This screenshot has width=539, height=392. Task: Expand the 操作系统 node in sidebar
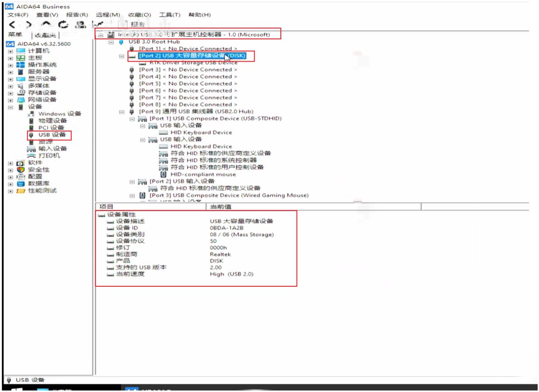coord(10,65)
